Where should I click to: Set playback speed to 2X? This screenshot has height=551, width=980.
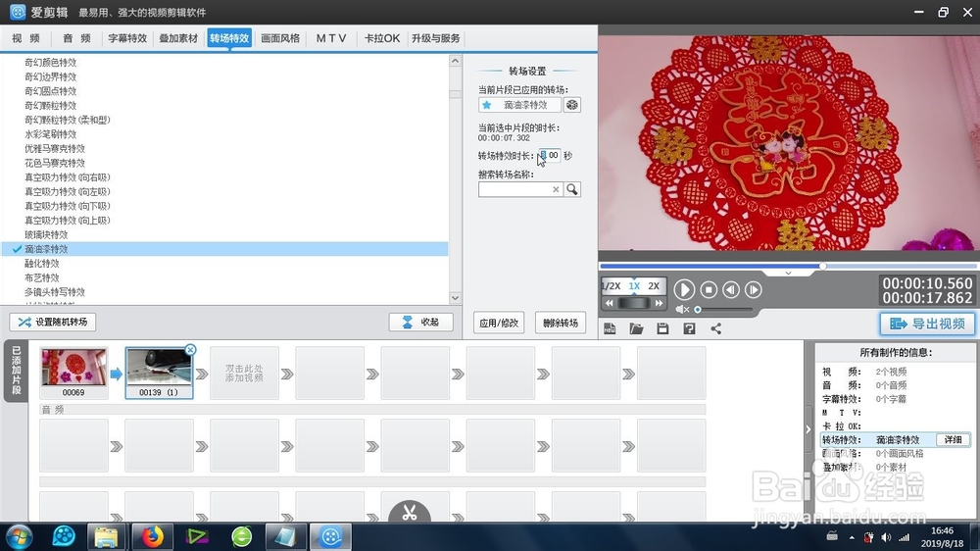[x=654, y=286]
